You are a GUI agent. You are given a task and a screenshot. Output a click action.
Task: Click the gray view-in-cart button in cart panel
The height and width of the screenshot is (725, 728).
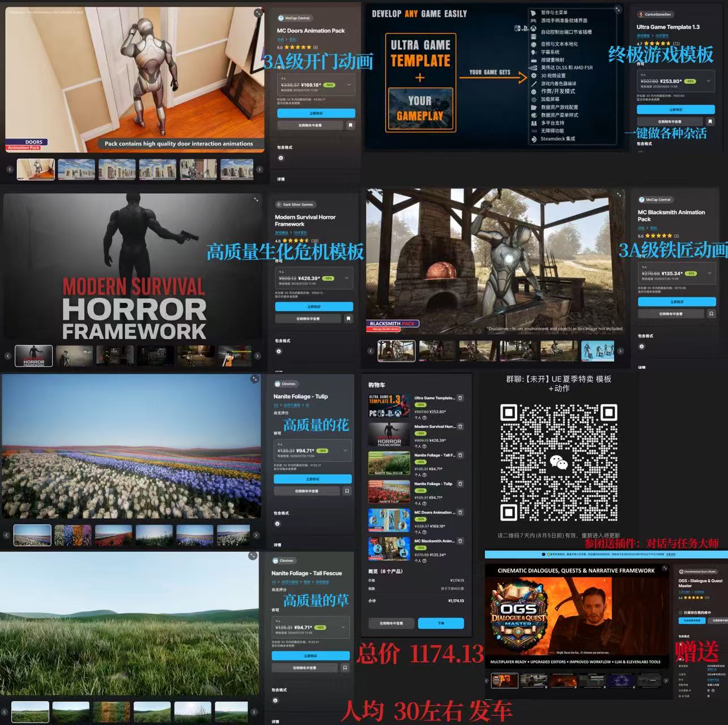(x=391, y=623)
